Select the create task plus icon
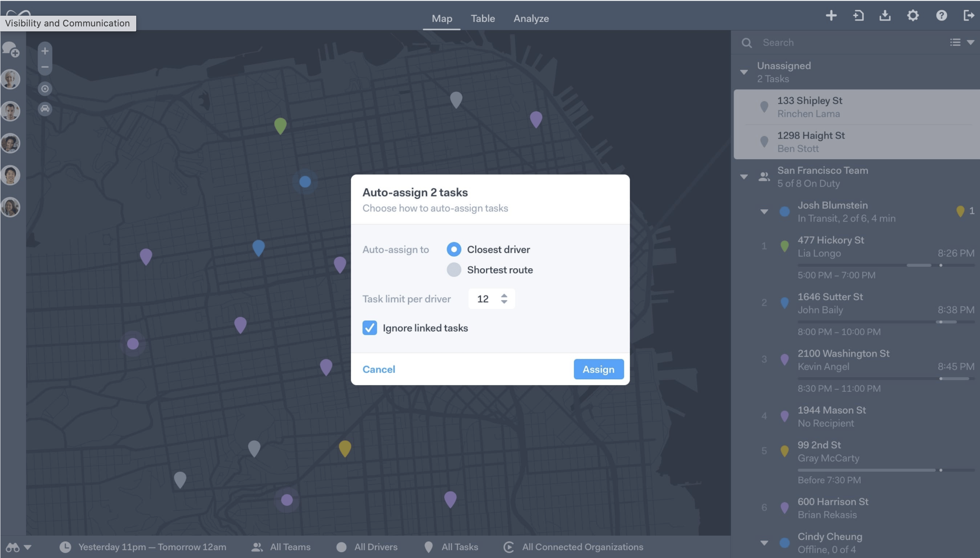The image size is (980, 558). click(x=831, y=16)
